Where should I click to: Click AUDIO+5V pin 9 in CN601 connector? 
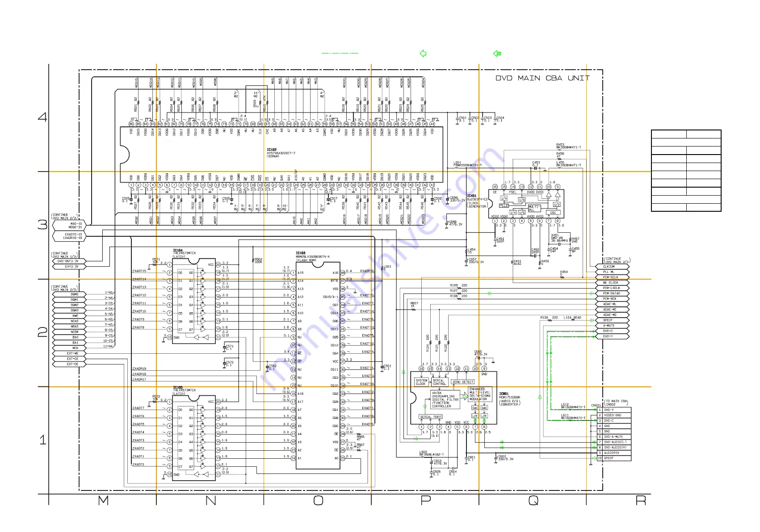(614, 453)
